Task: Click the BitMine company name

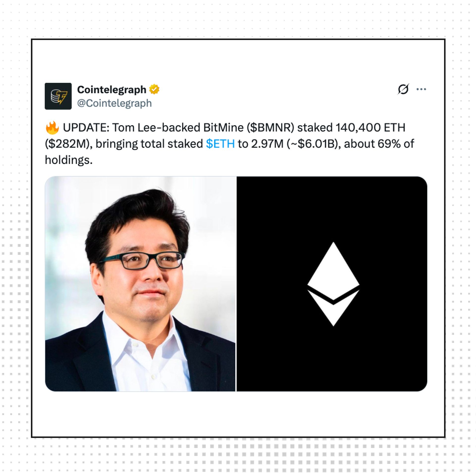Action: pos(223,128)
